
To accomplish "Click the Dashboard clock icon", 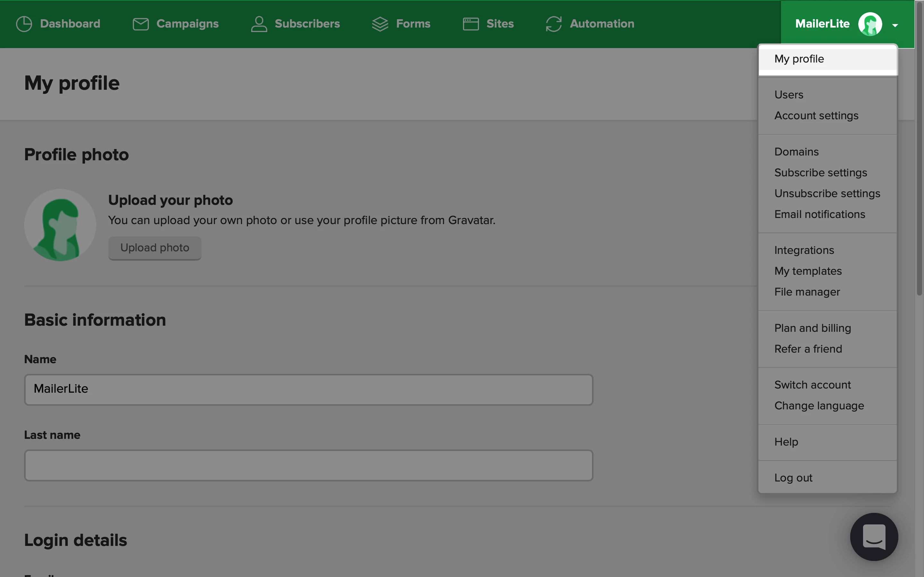I will 24,24.
